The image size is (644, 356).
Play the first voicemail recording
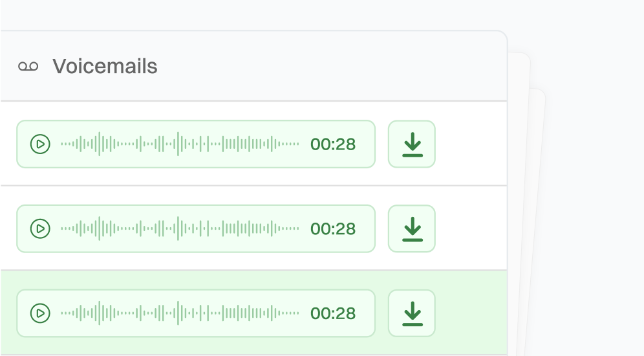(40, 144)
